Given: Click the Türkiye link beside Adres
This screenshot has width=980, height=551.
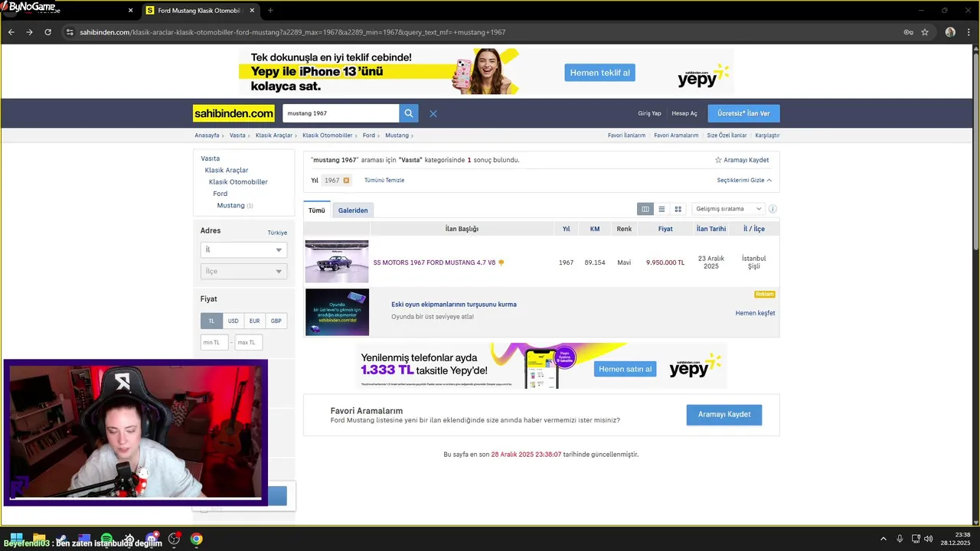Looking at the screenshot, I should click(277, 233).
